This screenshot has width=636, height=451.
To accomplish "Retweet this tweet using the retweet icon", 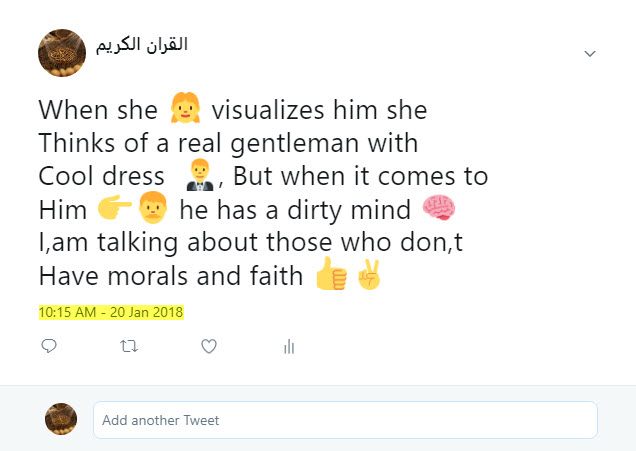I will [x=128, y=346].
